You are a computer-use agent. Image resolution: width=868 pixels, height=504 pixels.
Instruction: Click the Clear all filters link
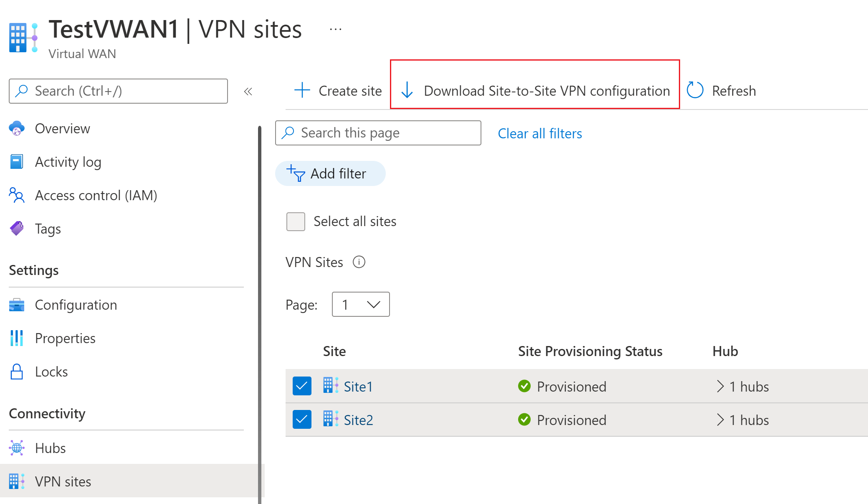click(539, 134)
